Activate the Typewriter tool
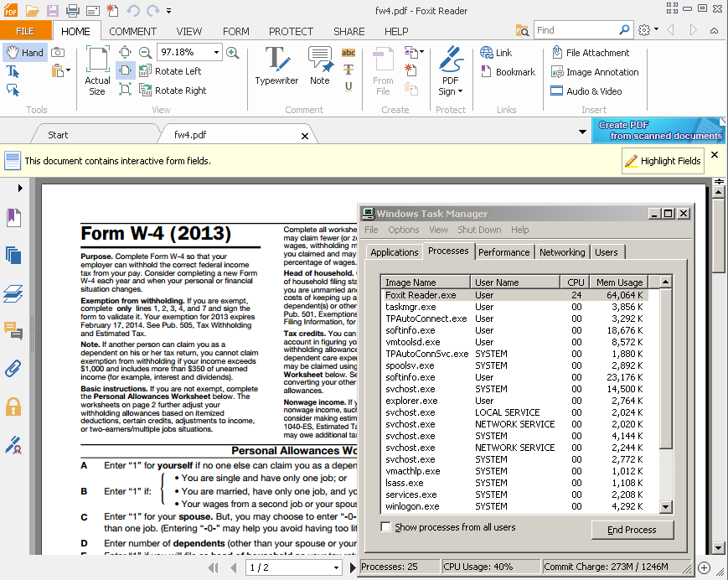The width and height of the screenshot is (728, 580). [276, 65]
